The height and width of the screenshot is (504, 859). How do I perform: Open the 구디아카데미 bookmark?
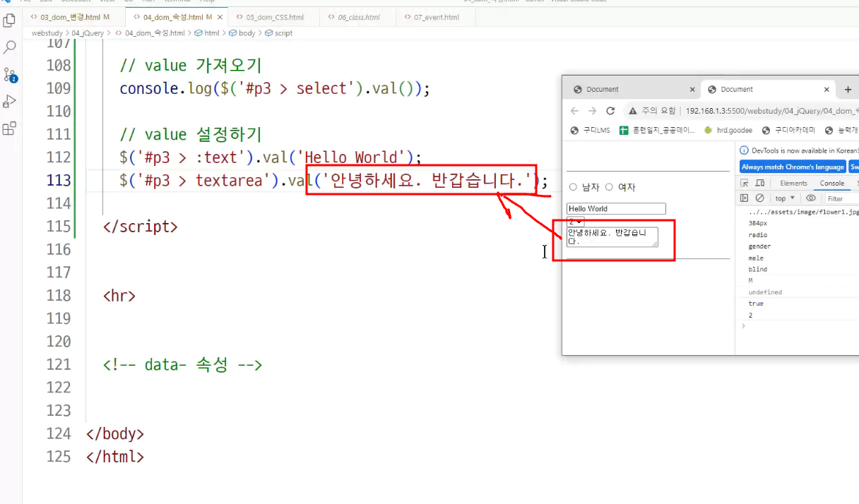[790, 130]
